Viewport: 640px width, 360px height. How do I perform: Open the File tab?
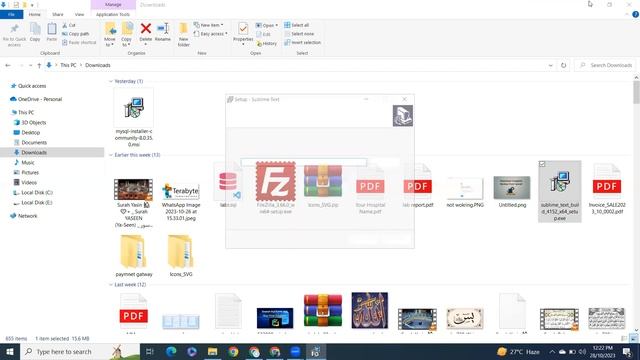pyautogui.click(x=11, y=14)
